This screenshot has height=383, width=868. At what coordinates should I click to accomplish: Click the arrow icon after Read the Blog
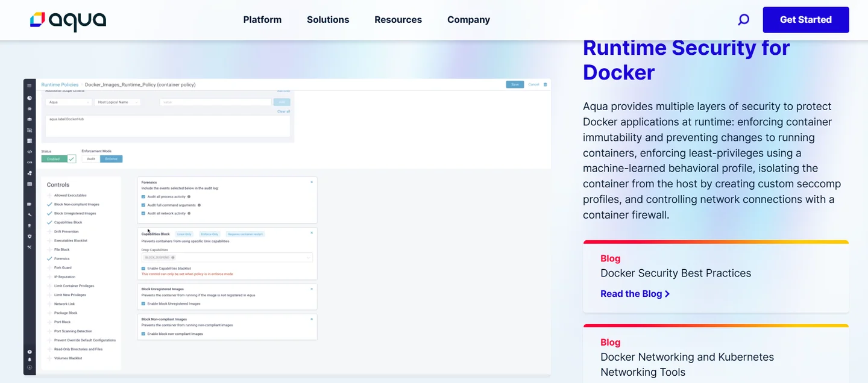(667, 294)
